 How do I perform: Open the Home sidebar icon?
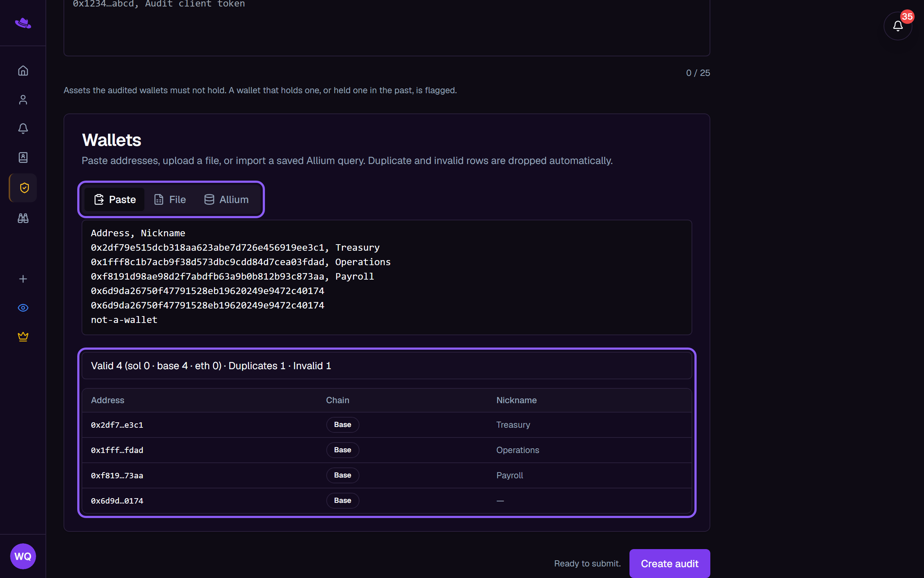pyautogui.click(x=23, y=71)
